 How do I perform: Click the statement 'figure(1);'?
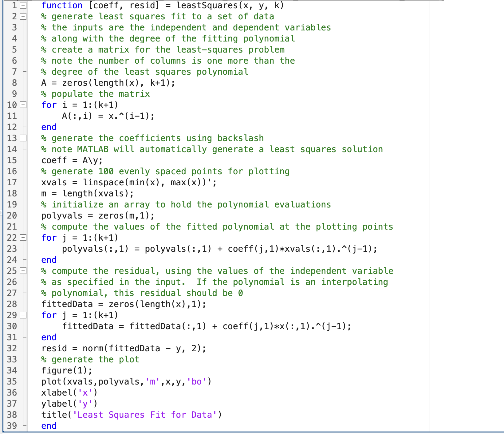tap(67, 371)
